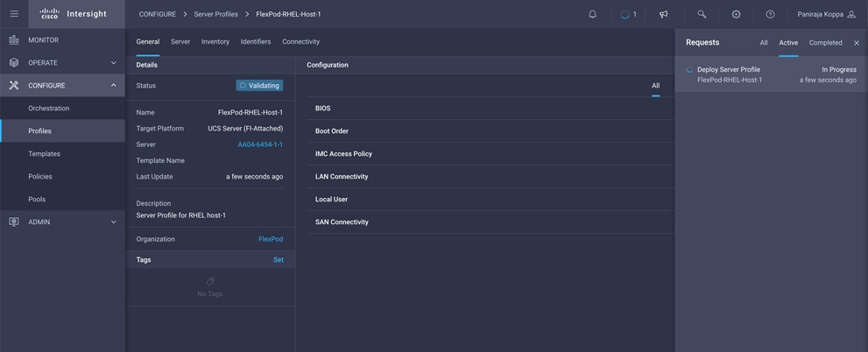868x352 pixels.
Task: Click the CONFIGURE breadcrumb
Action: click(157, 14)
